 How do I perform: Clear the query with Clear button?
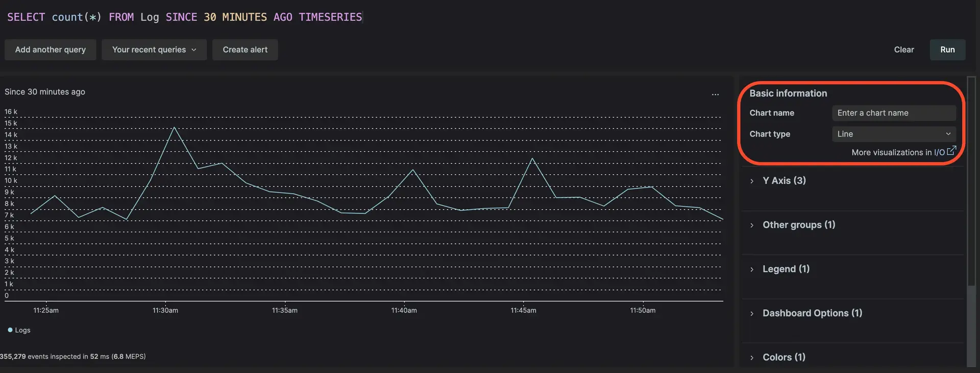click(903, 50)
